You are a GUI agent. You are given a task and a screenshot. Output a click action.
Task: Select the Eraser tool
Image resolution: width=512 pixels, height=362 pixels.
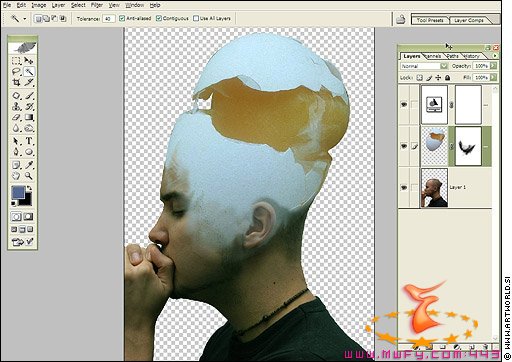[16, 117]
